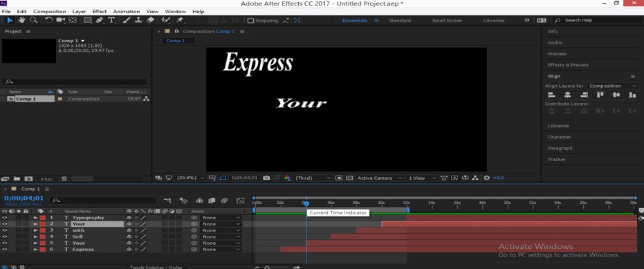Select the Rectangle shape tool
Image resolution: width=644 pixels, height=269 pixels.
point(87,20)
